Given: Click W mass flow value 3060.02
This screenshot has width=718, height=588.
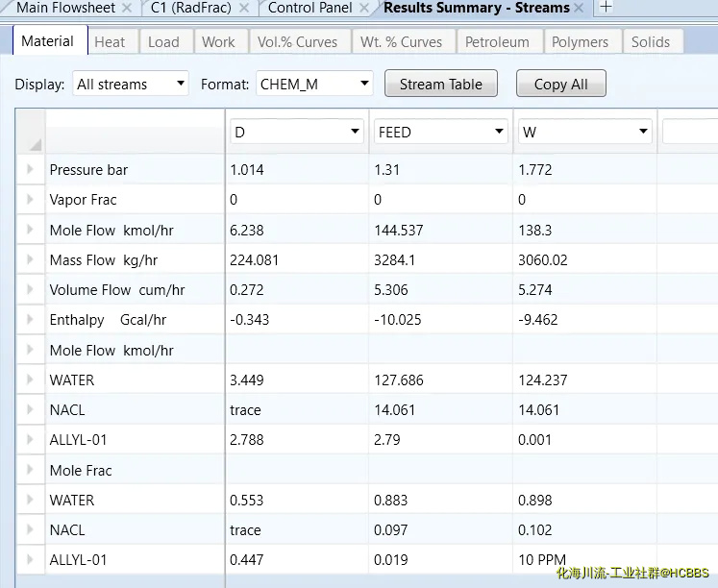Looking at the screenshot, I should [543, 260].
